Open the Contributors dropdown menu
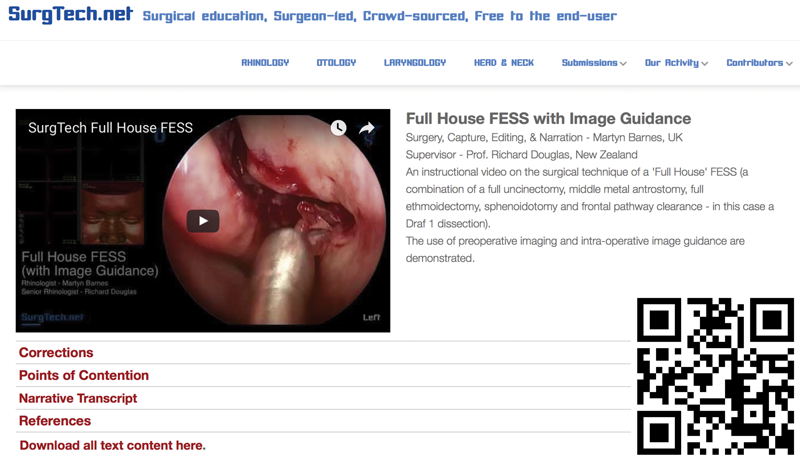 point(759,63)
